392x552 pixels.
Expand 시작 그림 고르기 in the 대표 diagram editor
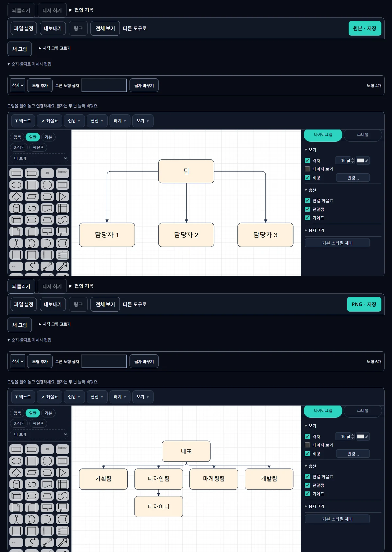click(x=54, y=324)
